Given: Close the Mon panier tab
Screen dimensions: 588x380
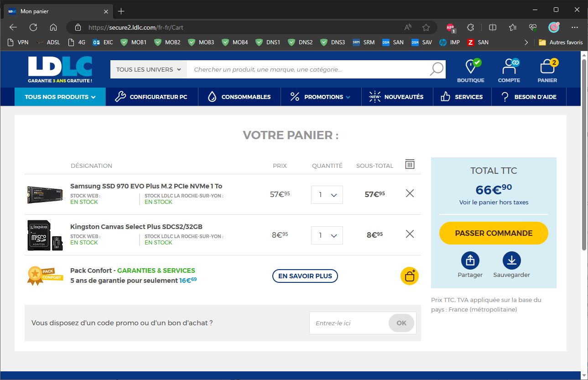Looking at the screenshot, I should coord(106,11).
